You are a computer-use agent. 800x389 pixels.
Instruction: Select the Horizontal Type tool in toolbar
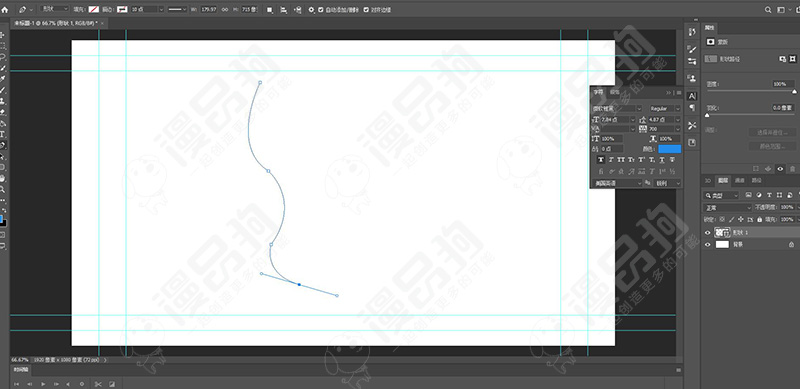(3, 134)
